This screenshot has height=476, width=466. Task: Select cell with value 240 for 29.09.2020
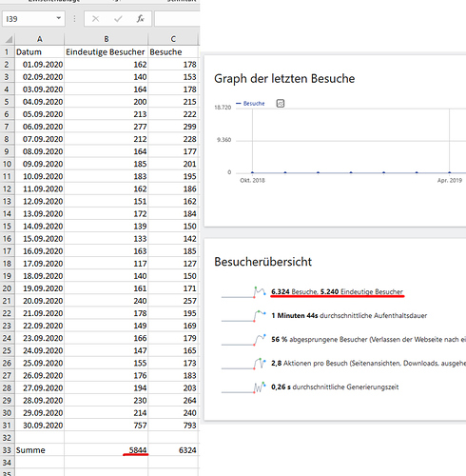[173, 413]
